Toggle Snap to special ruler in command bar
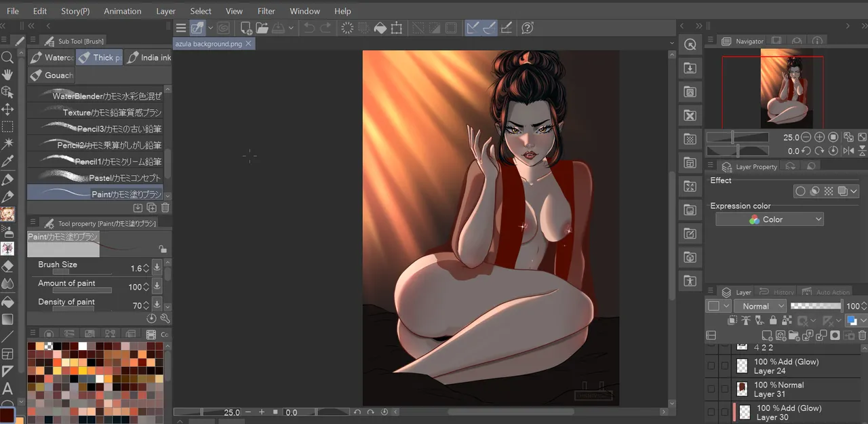The width and height of the screenshot is (868, 424). click(x=488, y=28)
